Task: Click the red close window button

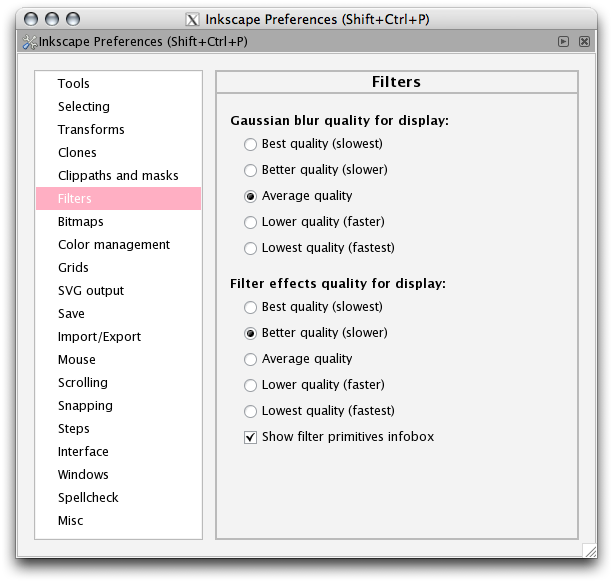Action: tap(31, 19)
